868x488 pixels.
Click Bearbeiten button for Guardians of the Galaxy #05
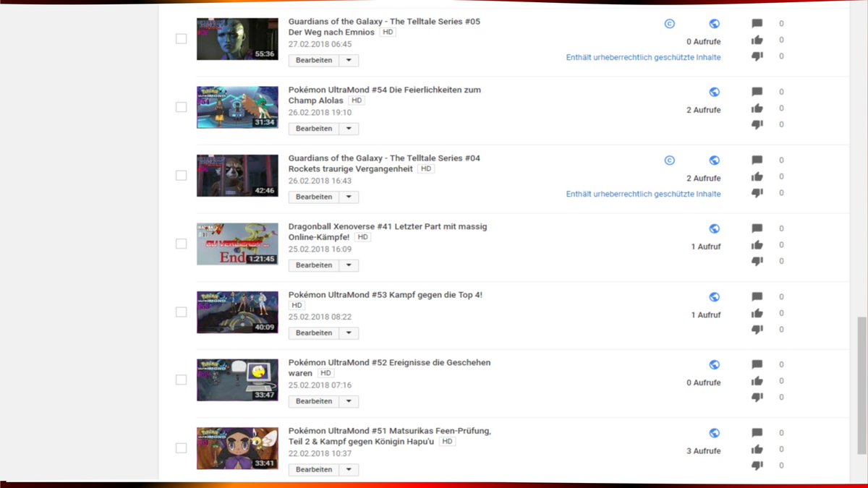coord(314,60)
